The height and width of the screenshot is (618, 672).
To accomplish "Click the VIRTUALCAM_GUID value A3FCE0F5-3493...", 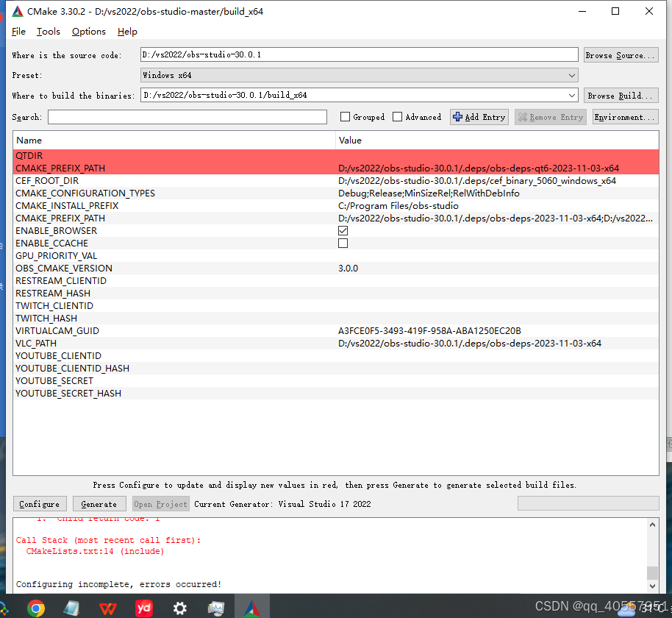I will [429, 330].
